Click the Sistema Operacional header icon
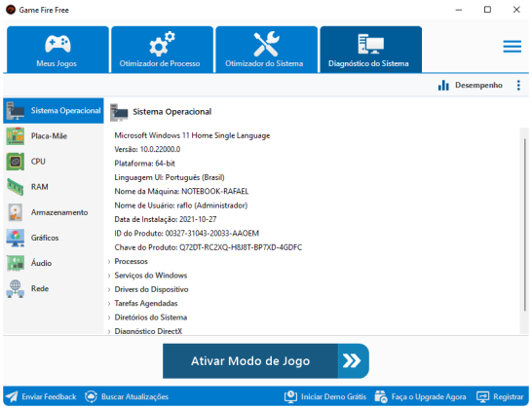The height and width of the screenshot is (409, 532). coord(119,112)
